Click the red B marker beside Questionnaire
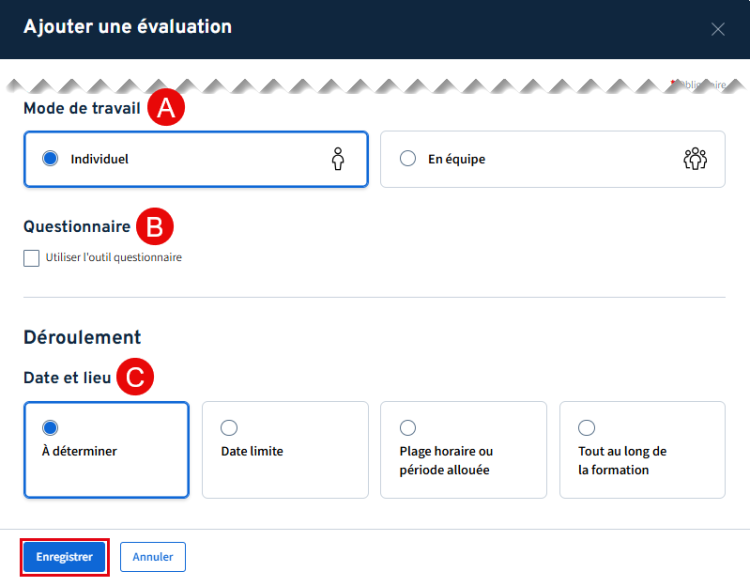This screenshot has height=587, width=750. tap(155, 227)
